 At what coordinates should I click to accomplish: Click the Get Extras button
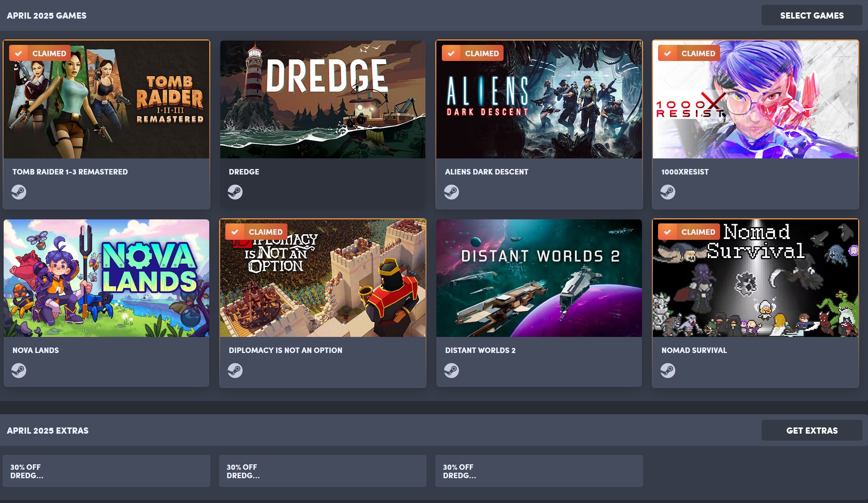pos(812,430)
